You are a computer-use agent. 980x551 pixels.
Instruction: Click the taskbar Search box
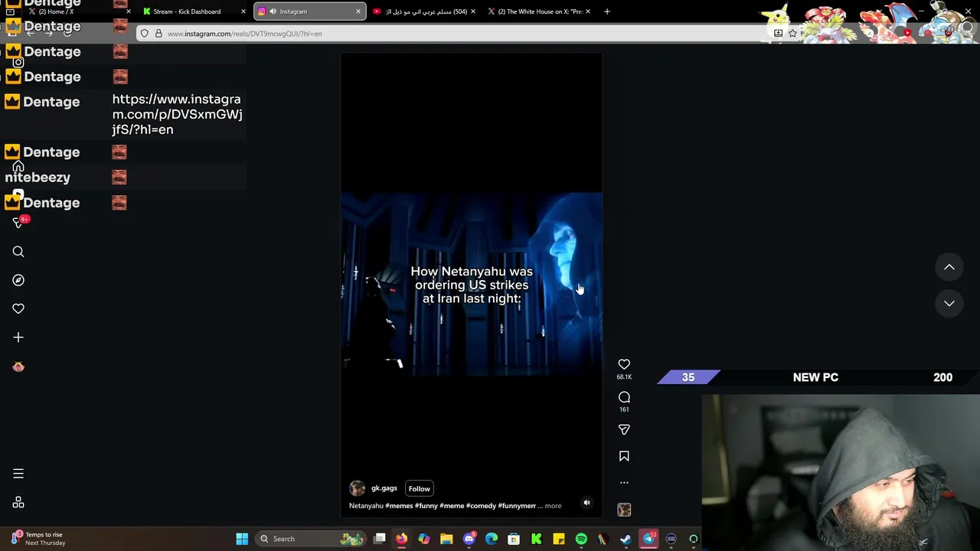(x=310, y=539)
